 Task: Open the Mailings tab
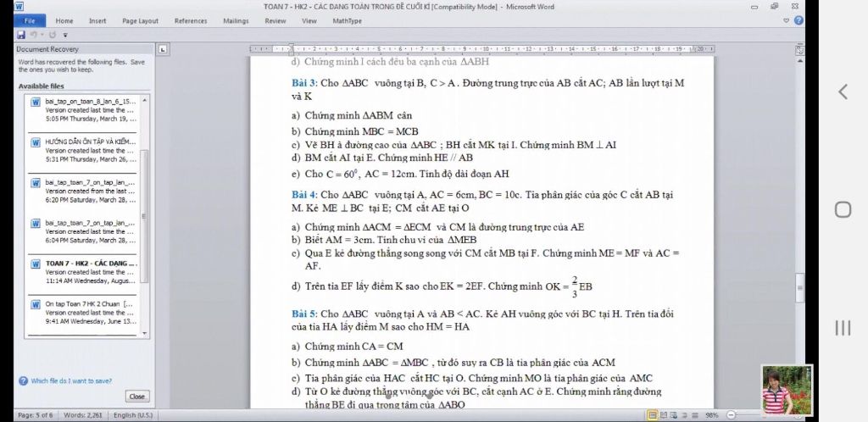coord(236,21)
